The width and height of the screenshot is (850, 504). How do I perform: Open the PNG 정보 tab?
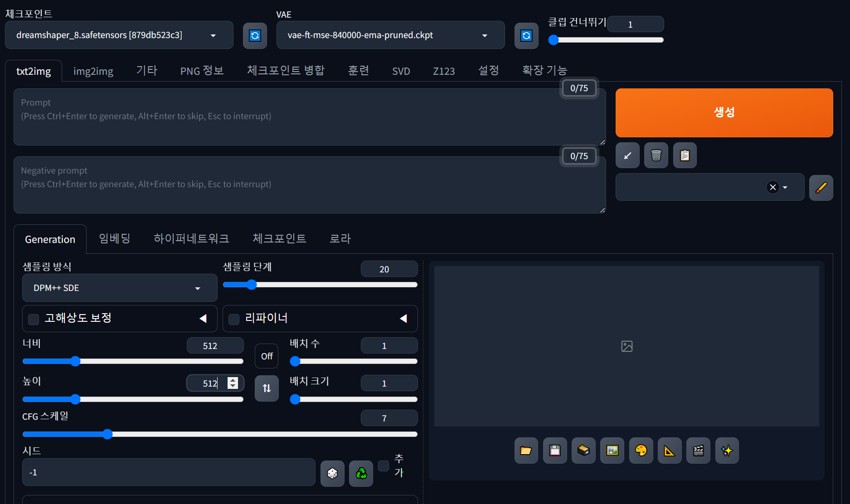coord(202,71)
